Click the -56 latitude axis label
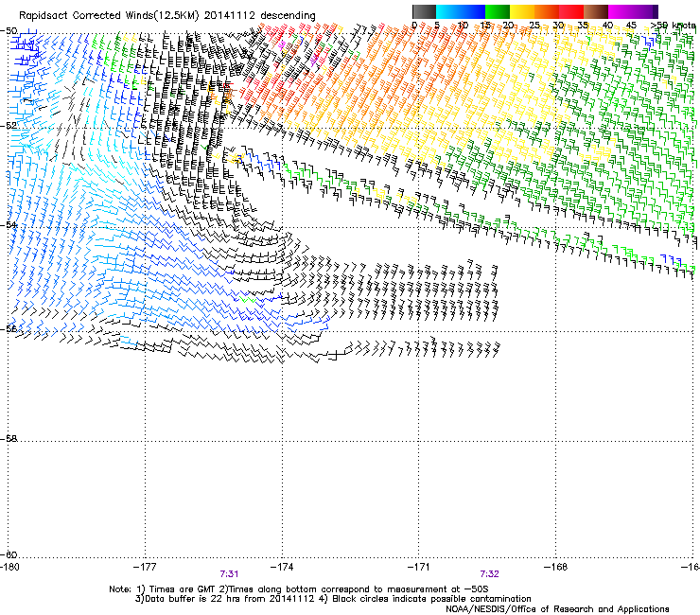 tap(9, 328)
